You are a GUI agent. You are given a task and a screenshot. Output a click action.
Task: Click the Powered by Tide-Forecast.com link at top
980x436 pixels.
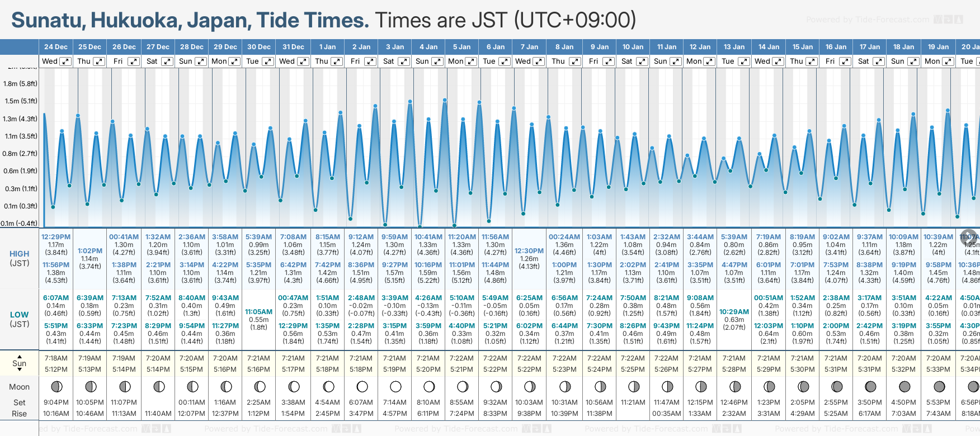(x=884, y=20)
